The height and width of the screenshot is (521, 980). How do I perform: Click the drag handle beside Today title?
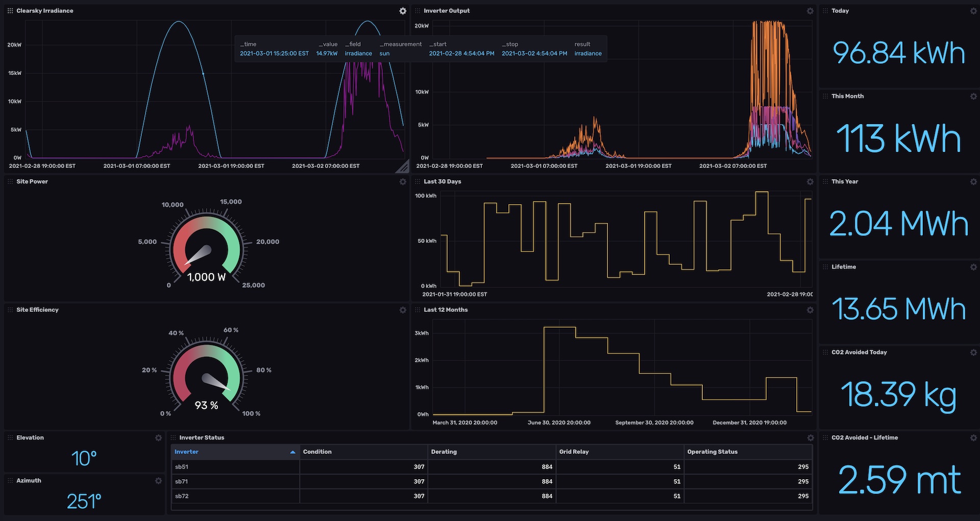coord(825,11)
